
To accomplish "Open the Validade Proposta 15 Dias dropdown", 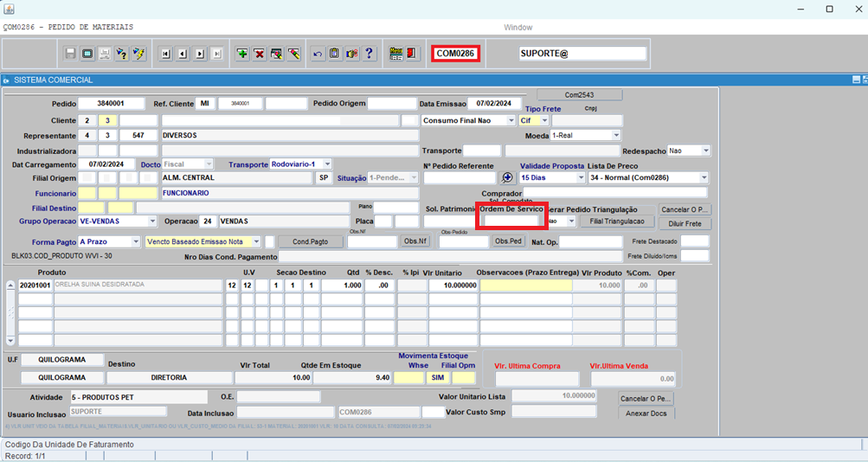I will [x=581, y=177].
